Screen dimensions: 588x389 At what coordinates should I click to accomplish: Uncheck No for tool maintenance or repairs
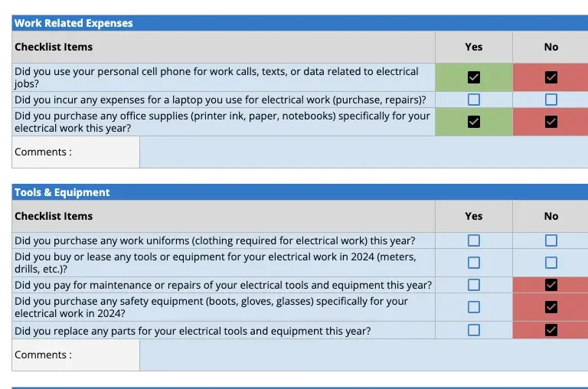(x=551, y=285)
